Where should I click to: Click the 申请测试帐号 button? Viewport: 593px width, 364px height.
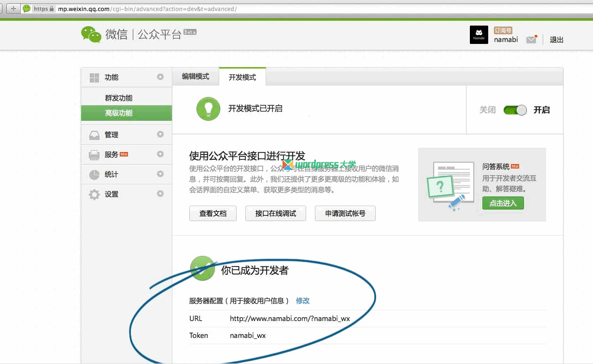click(345, 213)
